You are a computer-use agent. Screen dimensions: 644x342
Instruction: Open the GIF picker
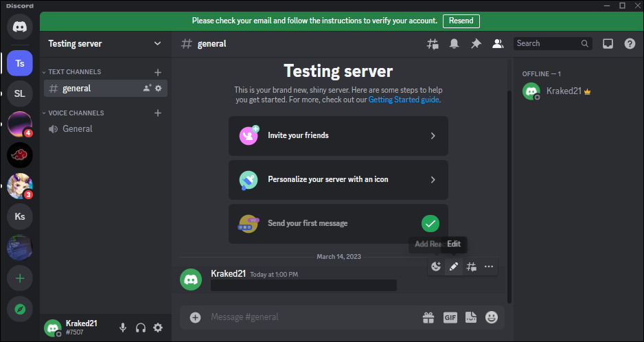450,317
